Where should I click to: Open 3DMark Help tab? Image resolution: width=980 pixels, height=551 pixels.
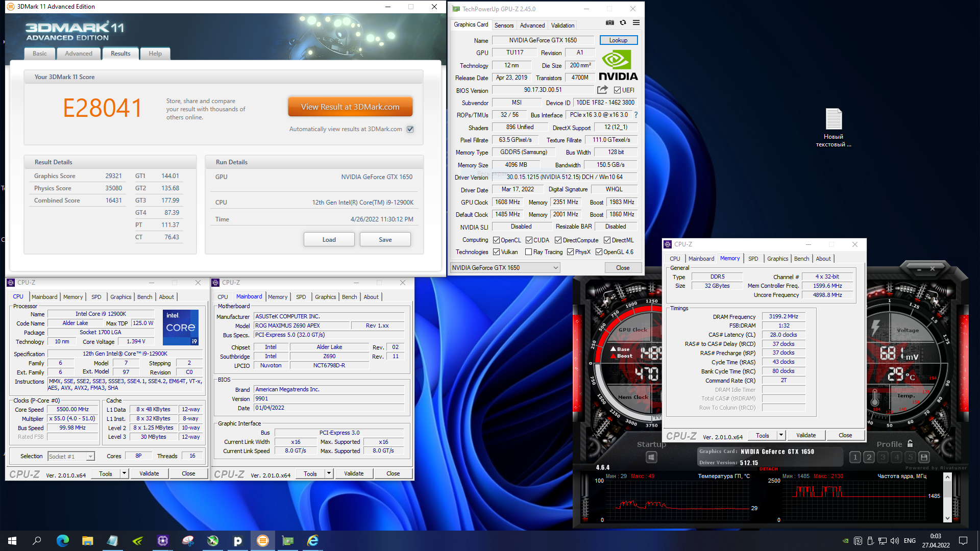click(155, 54)
